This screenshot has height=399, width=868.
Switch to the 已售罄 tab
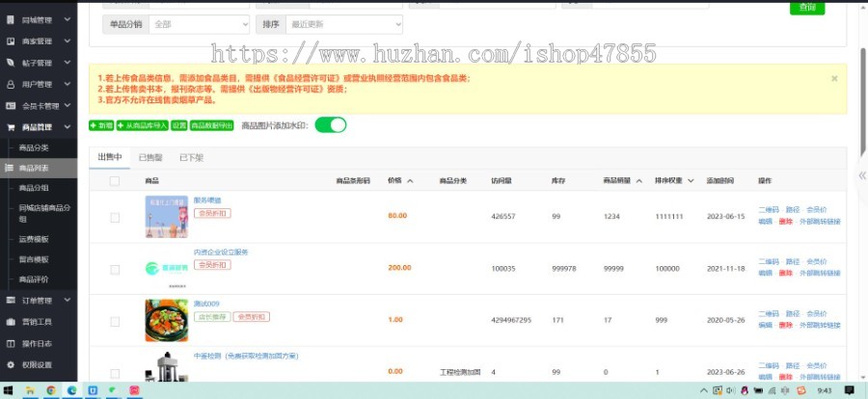point(150,158)
